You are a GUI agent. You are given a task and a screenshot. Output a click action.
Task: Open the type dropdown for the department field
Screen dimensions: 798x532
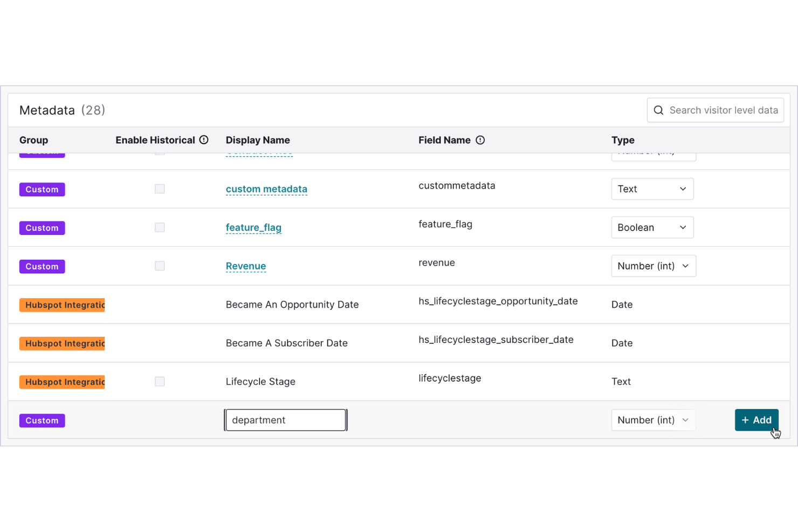653,420
